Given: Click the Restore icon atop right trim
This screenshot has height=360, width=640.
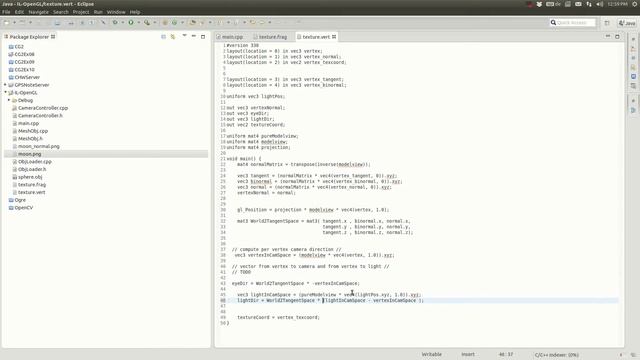Looking at the screenshot, I should (633, 40).
